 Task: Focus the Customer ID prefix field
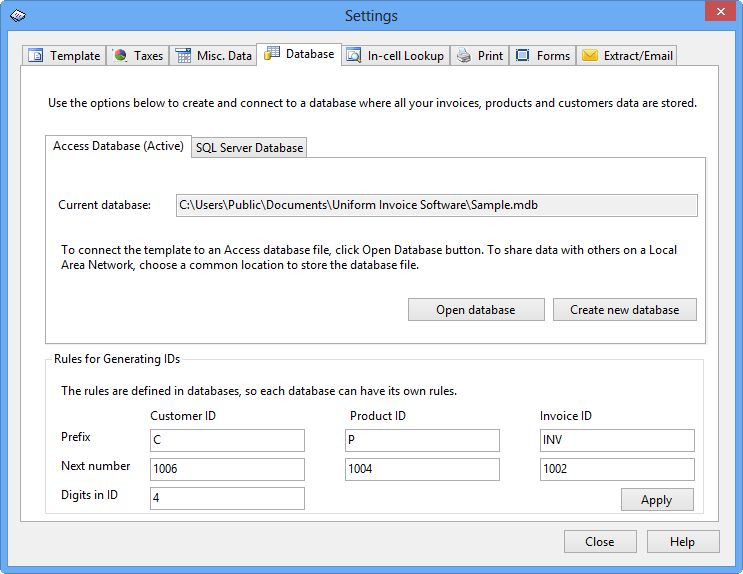pyautogui.click(x=227, y=440)
